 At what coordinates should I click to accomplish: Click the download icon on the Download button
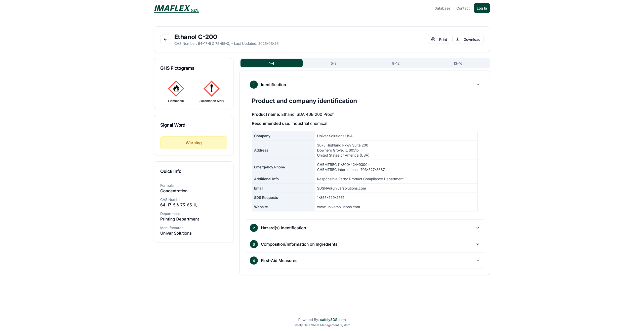[457, 39]
